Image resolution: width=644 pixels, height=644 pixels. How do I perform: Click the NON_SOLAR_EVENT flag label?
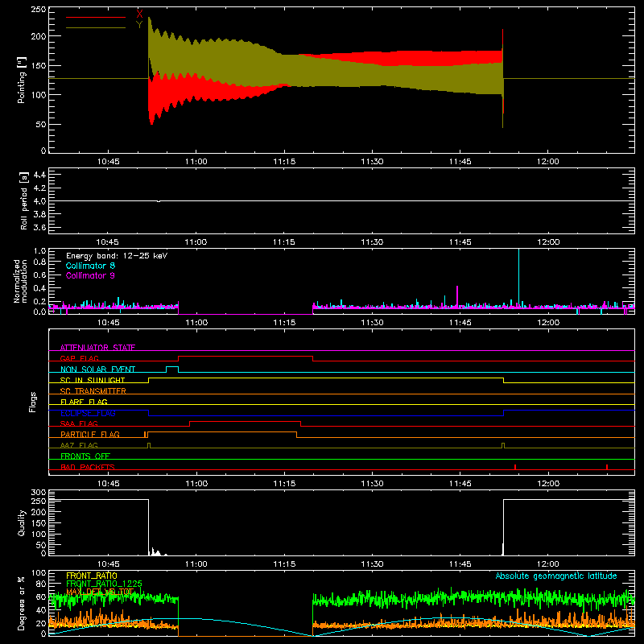[x=97, y=369]
